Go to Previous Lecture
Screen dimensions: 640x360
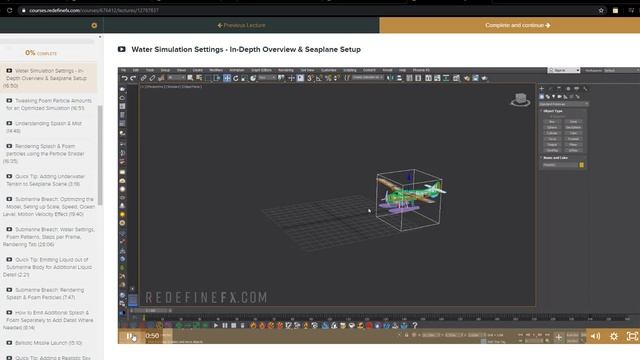(x=241, y=25)
